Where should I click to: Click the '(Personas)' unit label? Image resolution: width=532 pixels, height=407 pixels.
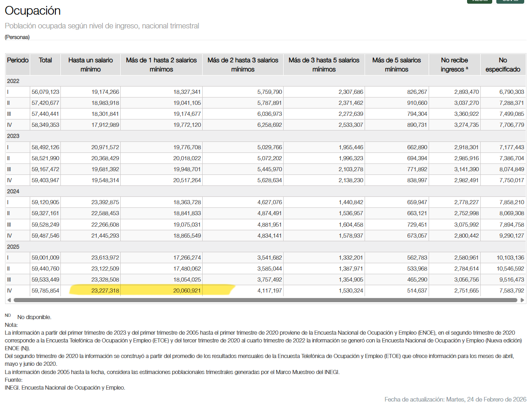coord(17,37)
